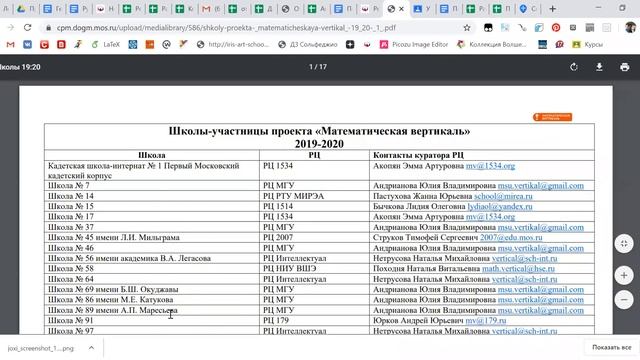Open the VK bookmark

27,44
